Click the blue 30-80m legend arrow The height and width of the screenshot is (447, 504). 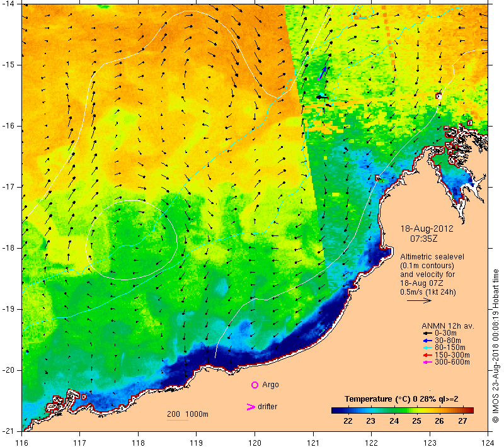tap(428, 341)
